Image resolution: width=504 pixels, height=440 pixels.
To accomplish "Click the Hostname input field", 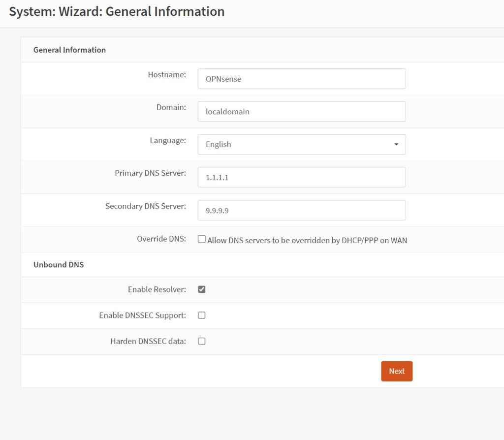I will click(x=302, y=79).
